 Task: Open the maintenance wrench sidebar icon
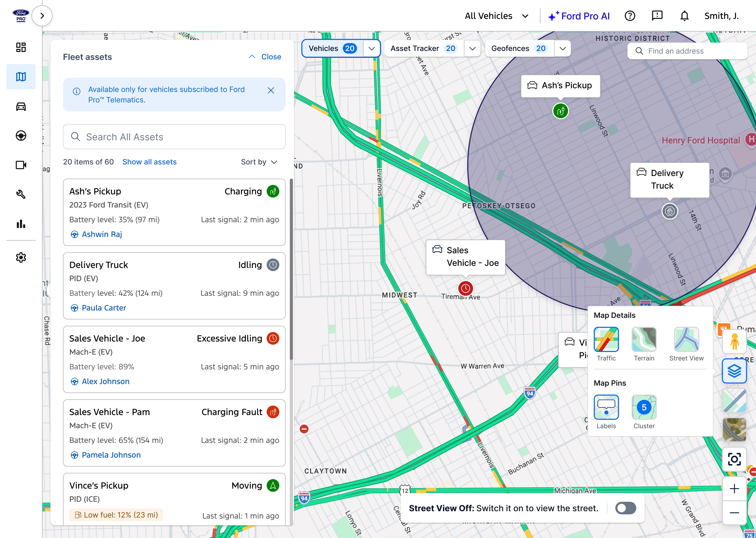pyautogui.click(x=21, y=194)
